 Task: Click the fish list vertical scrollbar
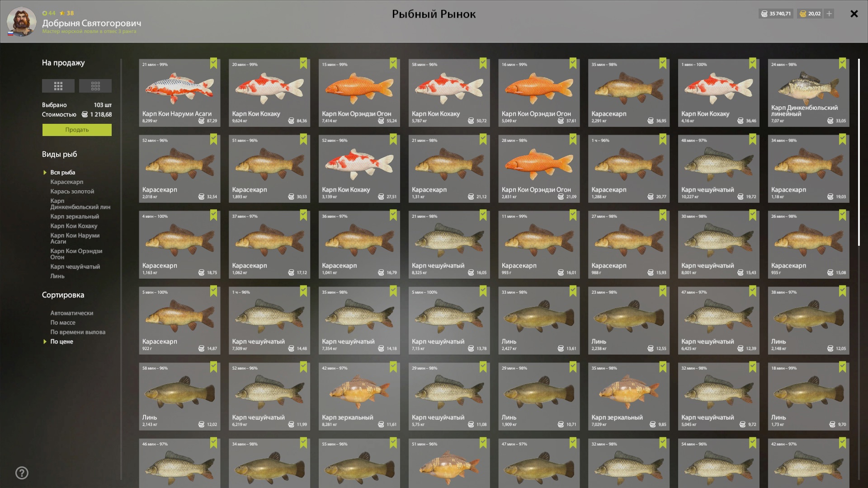[x=859, y=152]
